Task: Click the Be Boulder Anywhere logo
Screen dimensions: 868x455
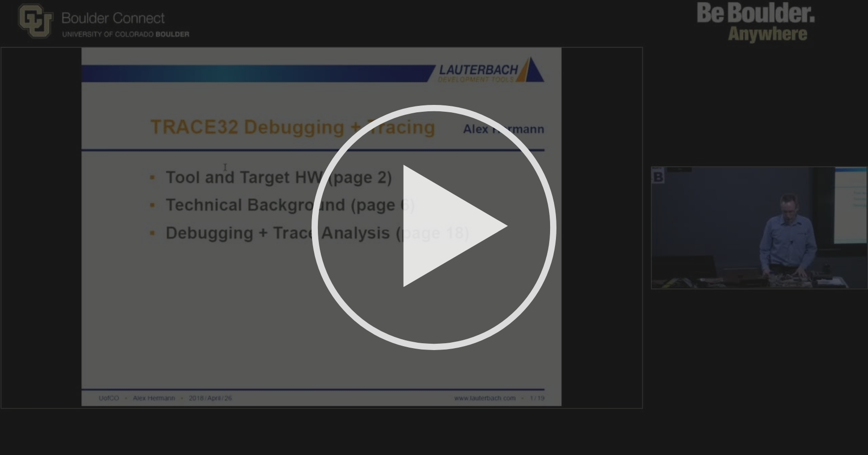Action: pyautogui.click(x=756, y=23)
